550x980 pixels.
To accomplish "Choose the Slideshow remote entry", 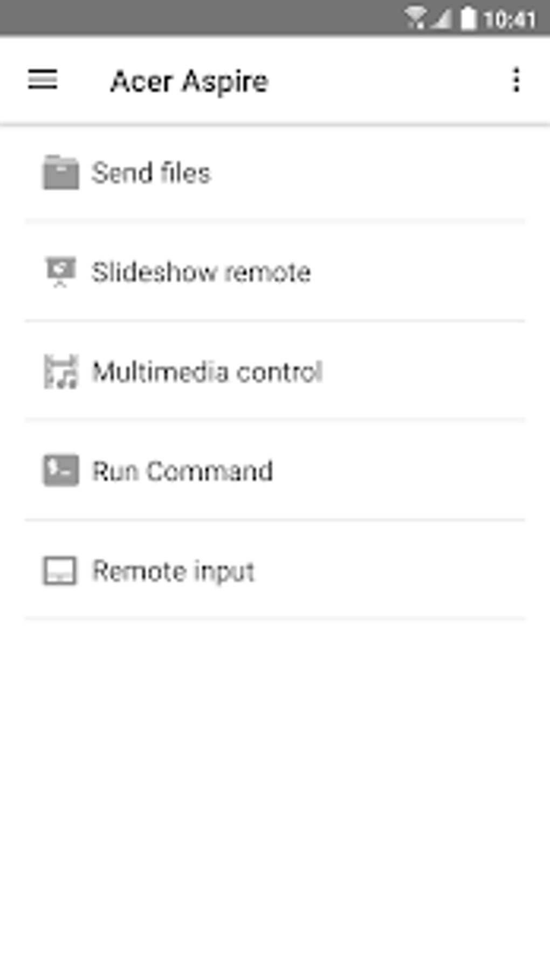I will pos(275,272).
